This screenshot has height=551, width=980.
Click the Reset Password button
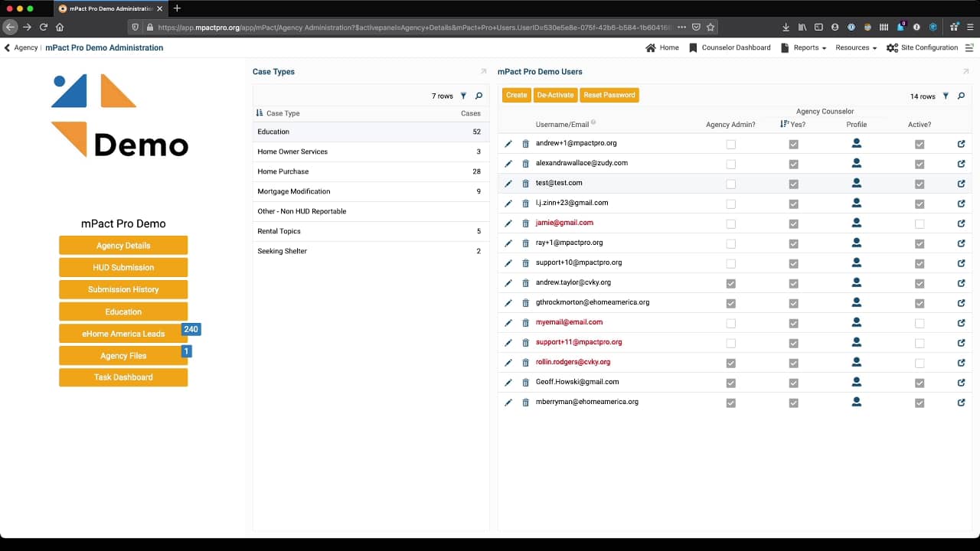click(609, 95)
